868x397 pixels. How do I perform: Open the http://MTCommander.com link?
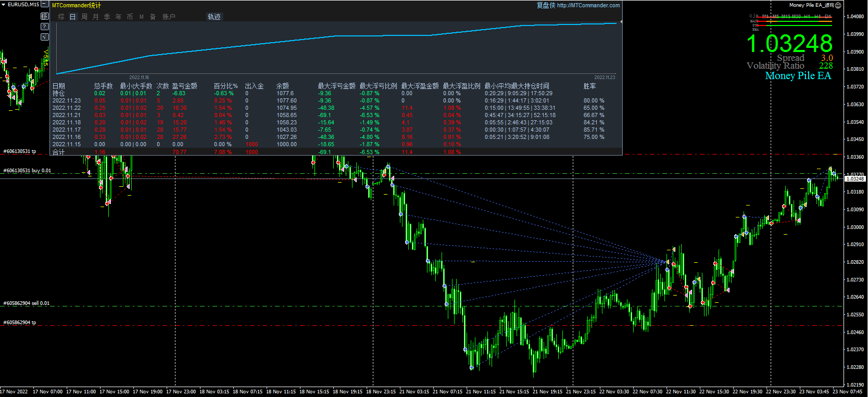coord(588,5)
